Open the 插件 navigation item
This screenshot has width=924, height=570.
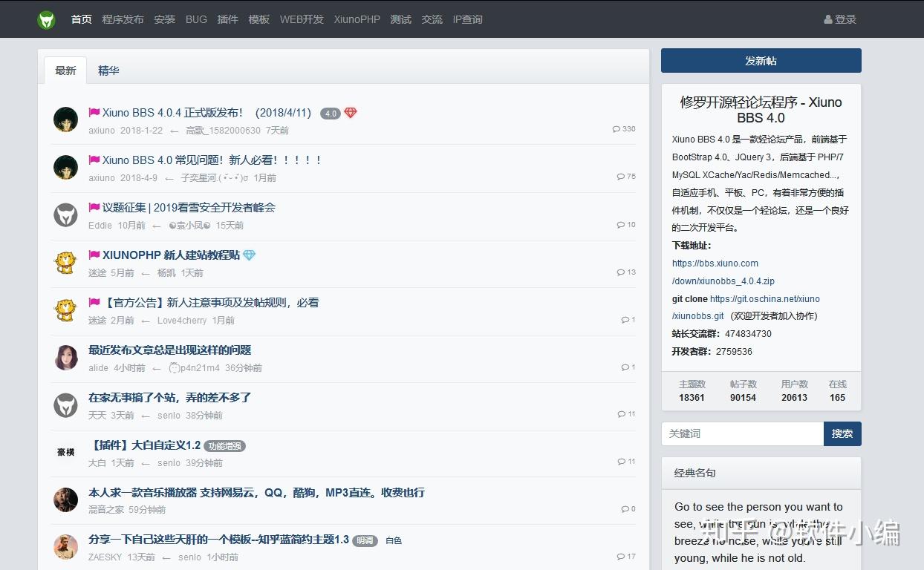(x=228, y=19)
